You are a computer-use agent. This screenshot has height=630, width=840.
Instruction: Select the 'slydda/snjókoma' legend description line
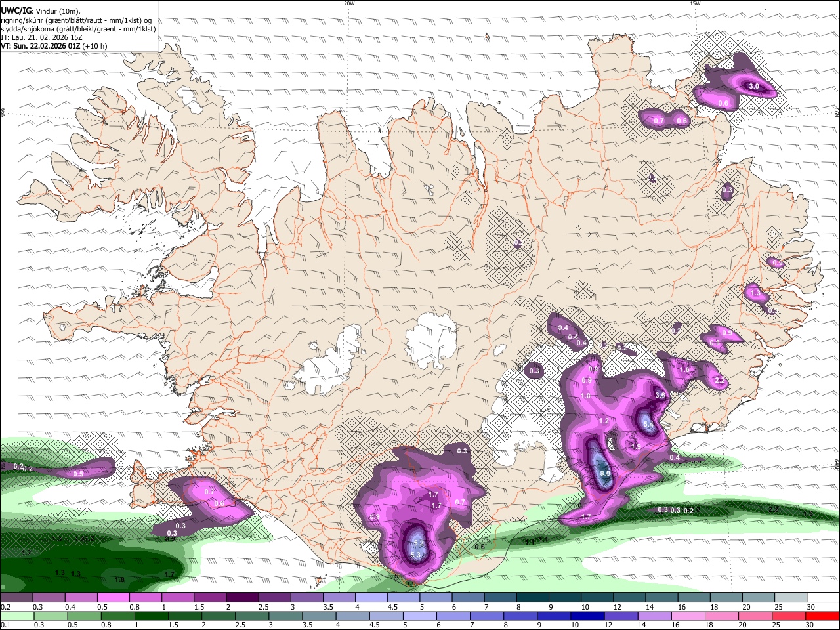click(x=78, y=29)
